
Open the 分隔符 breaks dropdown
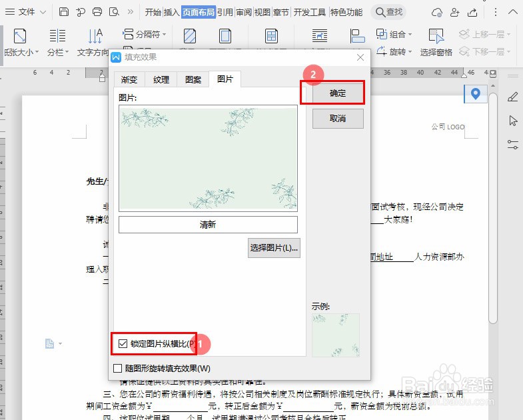click(145, 34)
